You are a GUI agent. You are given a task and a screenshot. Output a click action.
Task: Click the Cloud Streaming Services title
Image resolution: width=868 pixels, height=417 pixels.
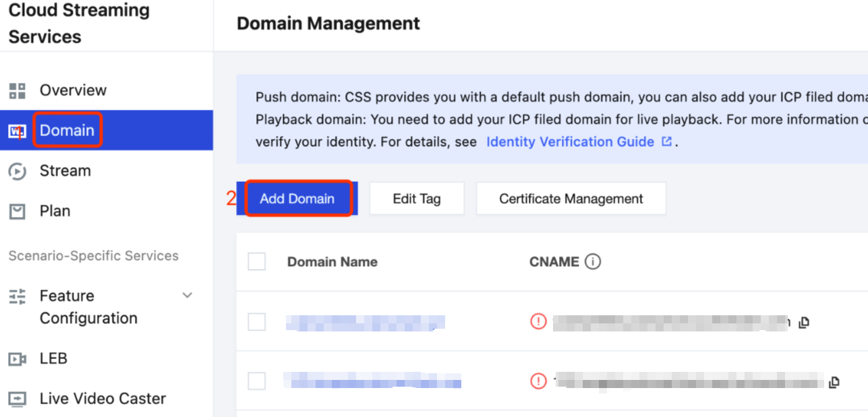click(x=79, y=24)
